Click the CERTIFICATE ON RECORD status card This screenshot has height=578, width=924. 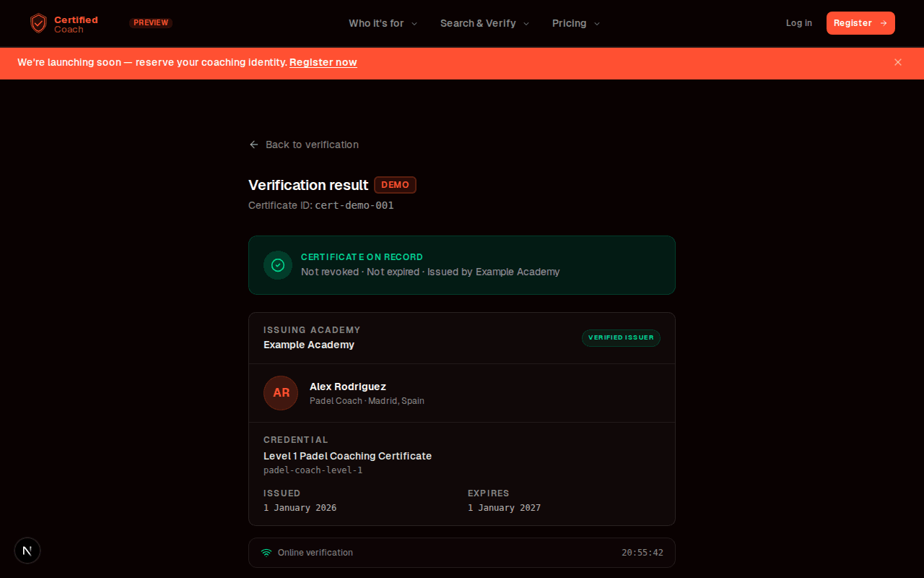(462, 265)
